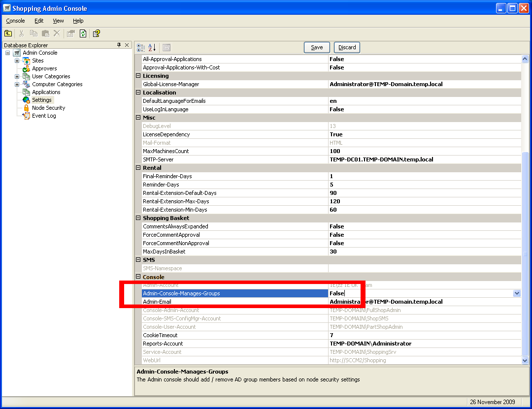The height and width of the screenshot is (409, 532).
Task: Collapse the Rental property category
Action: click(x=138, y=168)
